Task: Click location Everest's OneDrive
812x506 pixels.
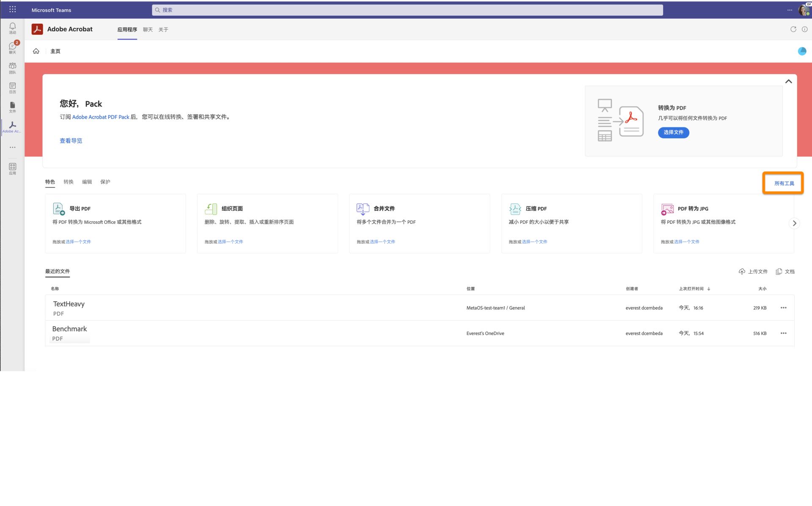Action: point(485,333)
